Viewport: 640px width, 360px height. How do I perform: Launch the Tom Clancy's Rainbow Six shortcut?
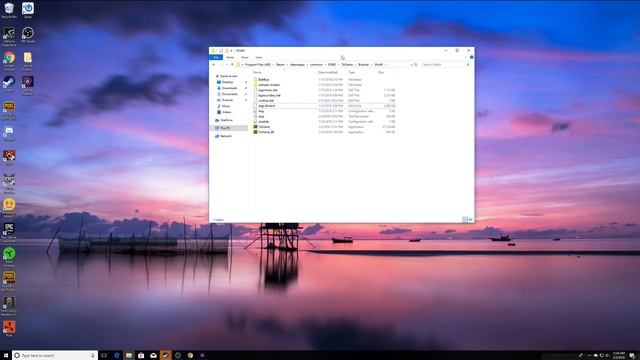coord(9,305)
